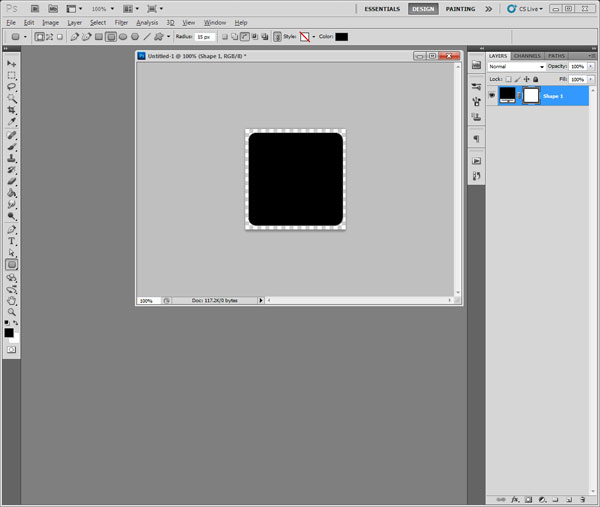Open the Filter menu

click(121, 23)
